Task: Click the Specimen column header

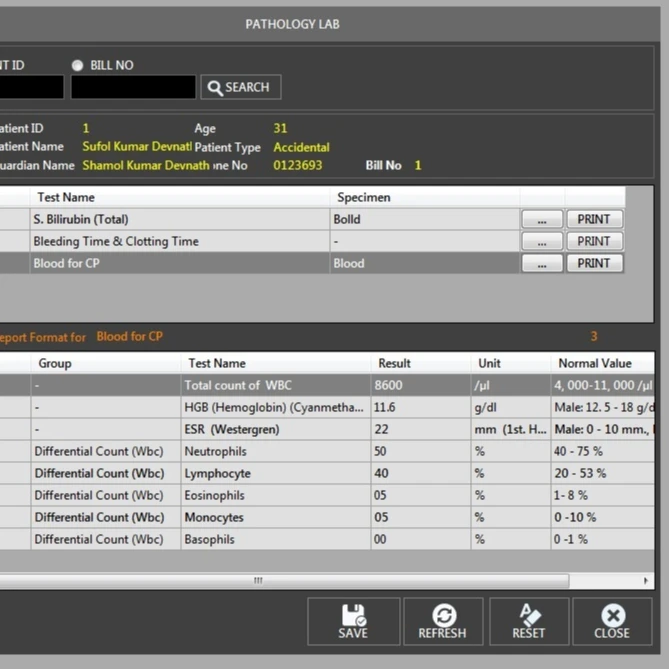Action: 425,197
